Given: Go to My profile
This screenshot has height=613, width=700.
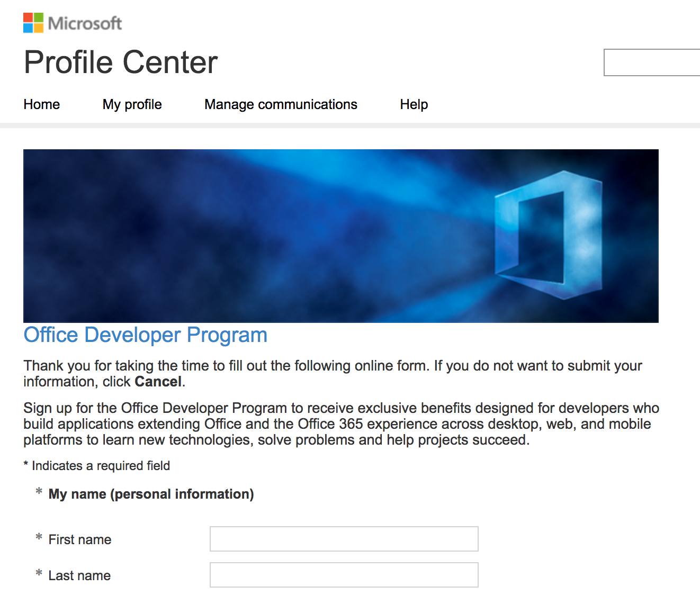Looking at the screenshot, I should tap(132, 104).
